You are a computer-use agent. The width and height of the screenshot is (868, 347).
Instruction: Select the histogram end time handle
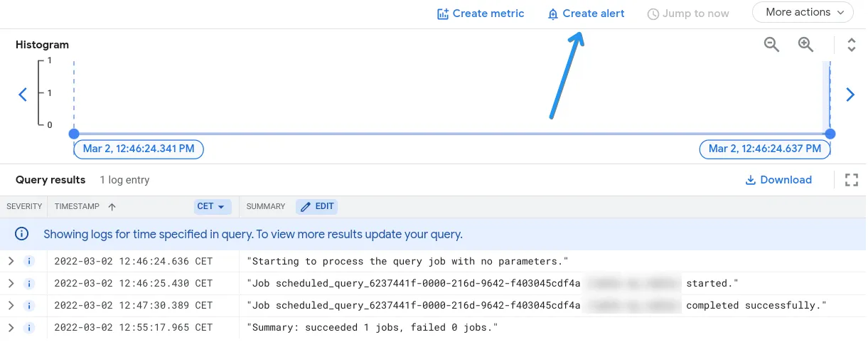830,134
